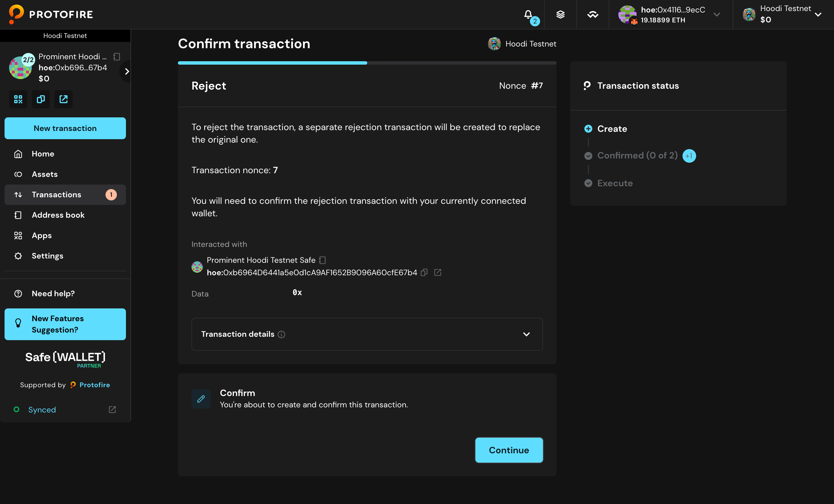Open Safe in block explorer from sidebar
Screen dimensions: 834x504
[x=63, y=99]
